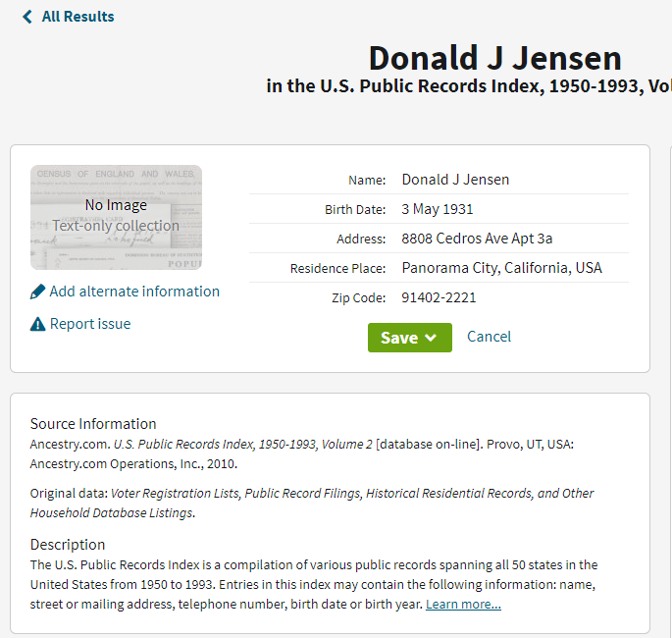Screen dimensions: 672x638
Task: Click the zip code 91402-2221
Action: tap(439, 297)
